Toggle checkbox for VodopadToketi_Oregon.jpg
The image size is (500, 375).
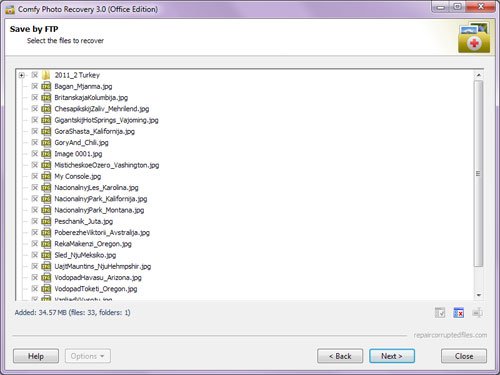coord(35,289)
